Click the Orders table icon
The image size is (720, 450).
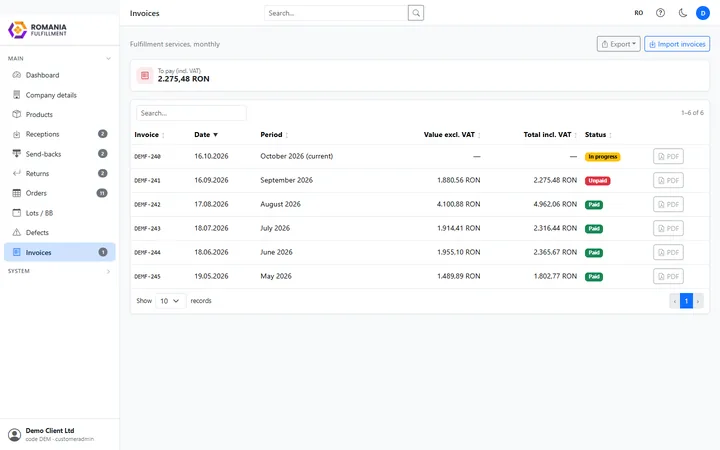[17, 193]
